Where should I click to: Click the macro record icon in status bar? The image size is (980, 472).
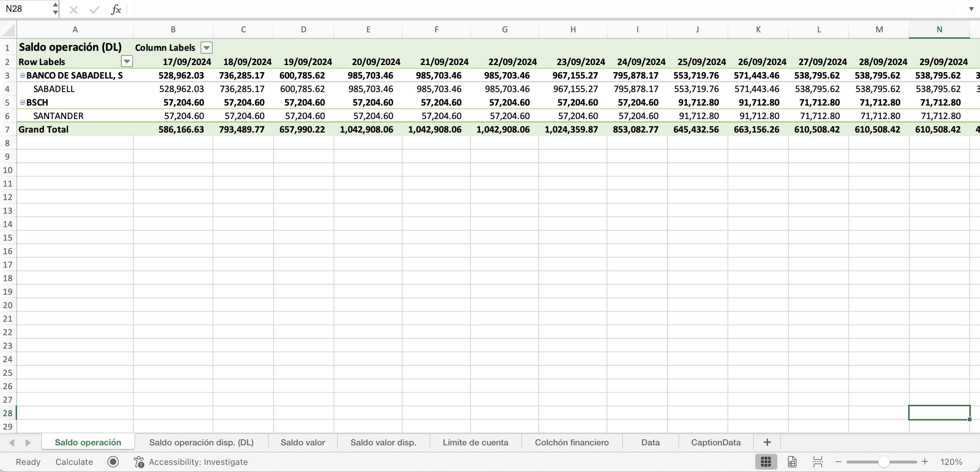coord(113,462)
